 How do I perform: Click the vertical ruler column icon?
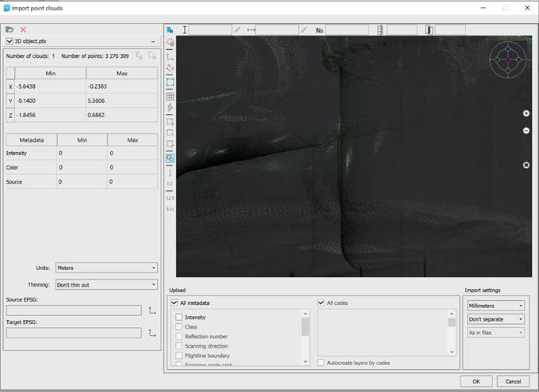(380, 30)
